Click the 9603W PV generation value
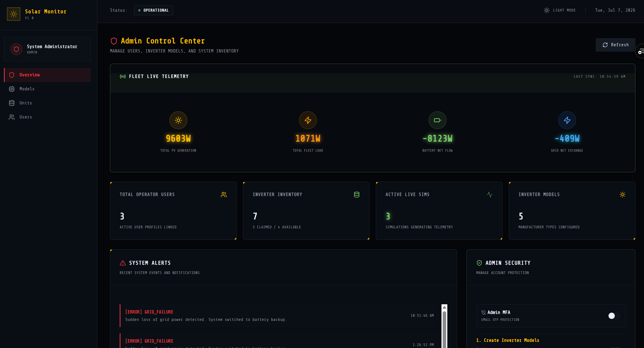 (x=178, y=138)
